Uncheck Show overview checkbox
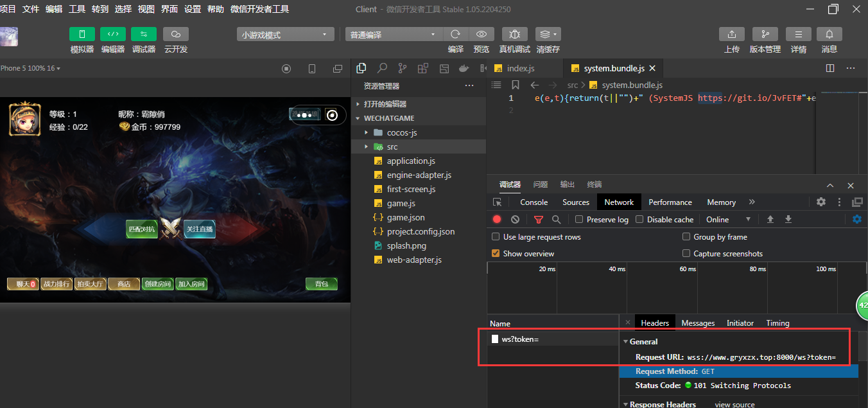This screenshot has height=408, width=868. (496, 253)
